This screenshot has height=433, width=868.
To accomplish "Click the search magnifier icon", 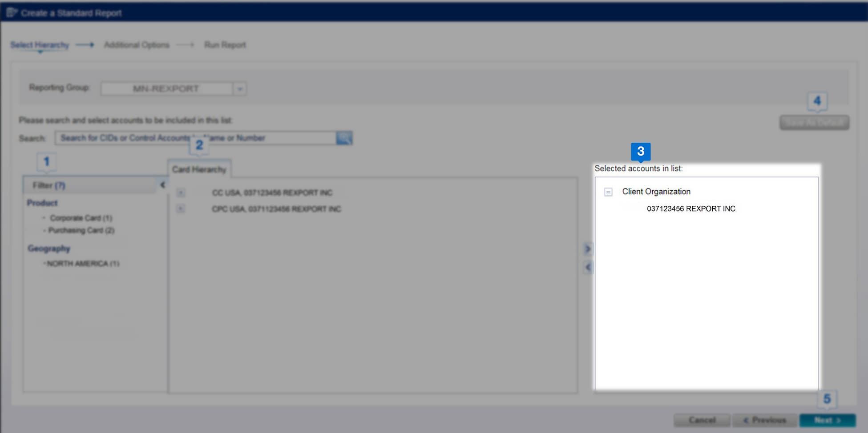I will [344, 138].
